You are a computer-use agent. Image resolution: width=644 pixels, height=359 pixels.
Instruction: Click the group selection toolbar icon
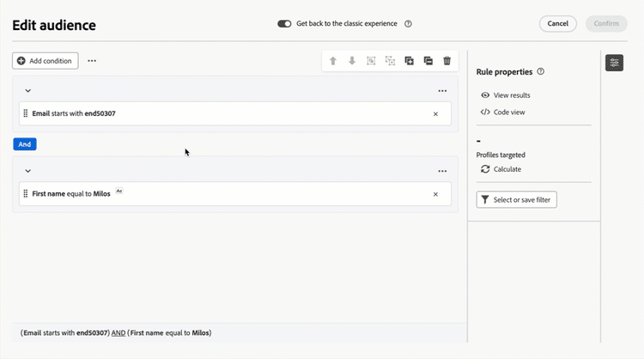pyautogui.click(x=371, y=61)
